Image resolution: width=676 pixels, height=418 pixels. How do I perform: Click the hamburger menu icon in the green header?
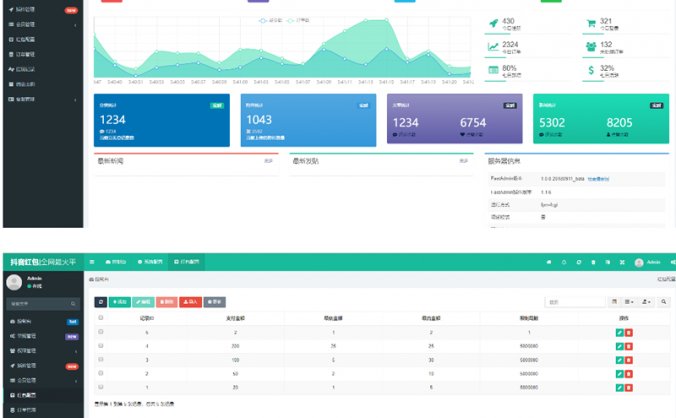click(91, 262)
